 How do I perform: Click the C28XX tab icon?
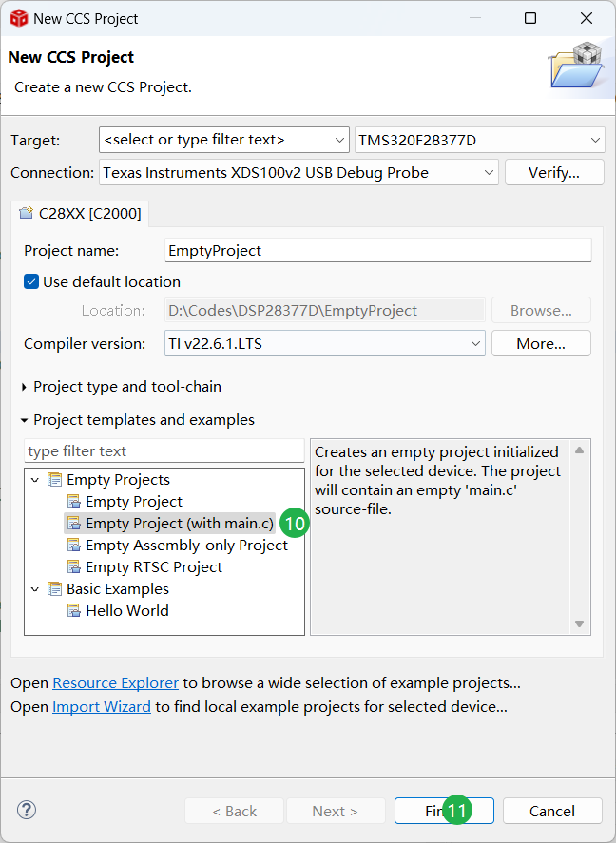pos(26,214)
